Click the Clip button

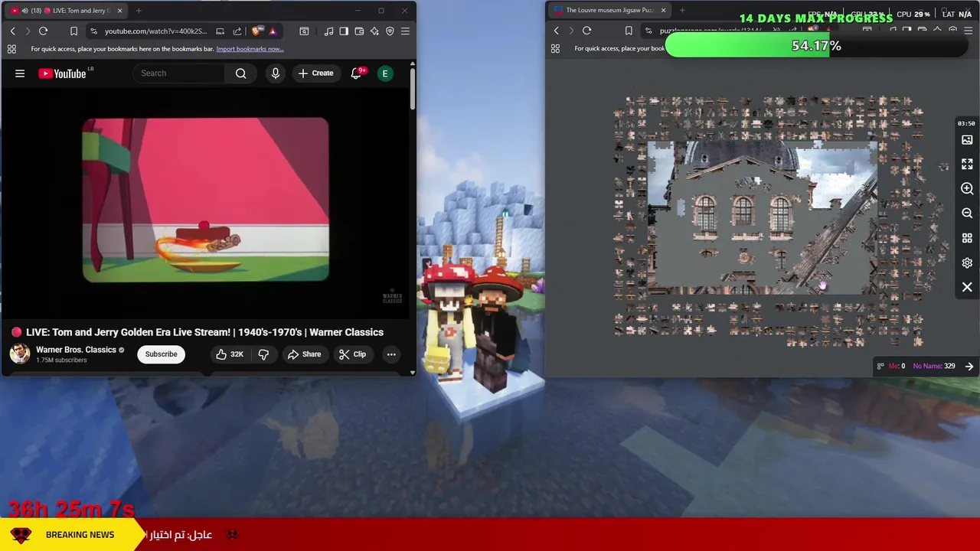pyautogui.click(x=352, y=354)
